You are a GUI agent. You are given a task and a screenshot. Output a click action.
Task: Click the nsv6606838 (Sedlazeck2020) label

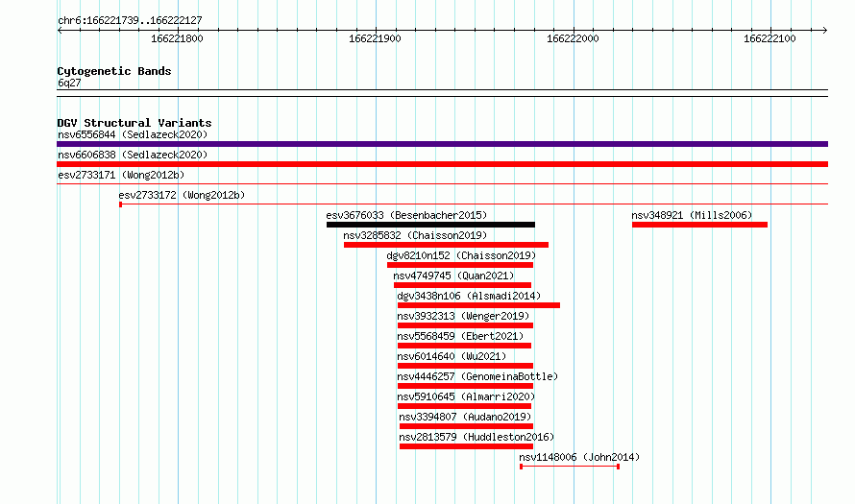pos(133,155)
